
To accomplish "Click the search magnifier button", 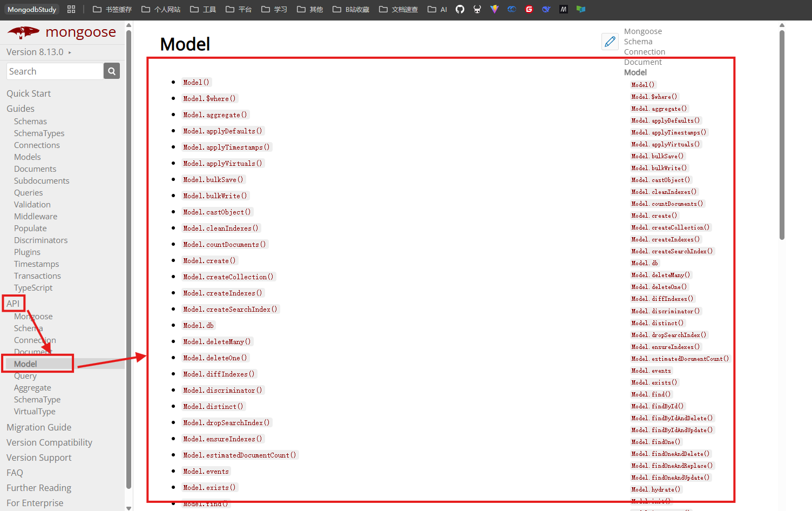I will 112,71.
